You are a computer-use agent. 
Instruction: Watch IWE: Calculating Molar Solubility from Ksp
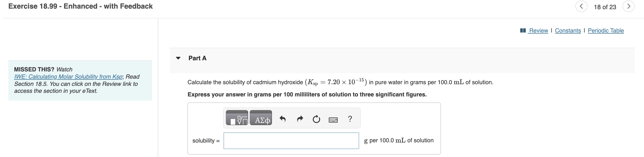(x=68, y=77)
